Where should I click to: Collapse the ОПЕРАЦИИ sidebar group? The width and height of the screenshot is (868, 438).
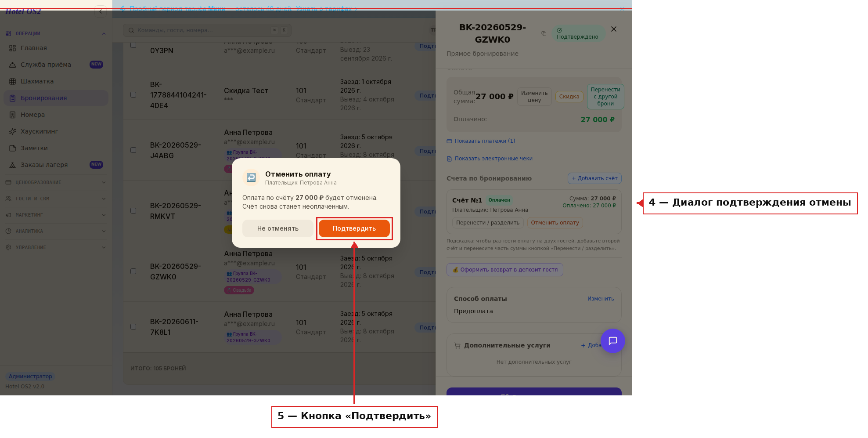point(56,33)
